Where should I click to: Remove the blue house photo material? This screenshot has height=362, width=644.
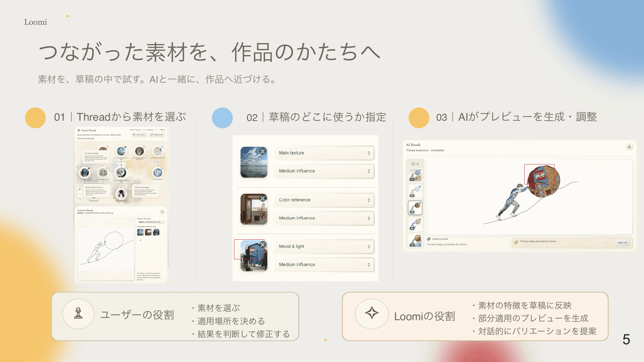click(262, 245)
